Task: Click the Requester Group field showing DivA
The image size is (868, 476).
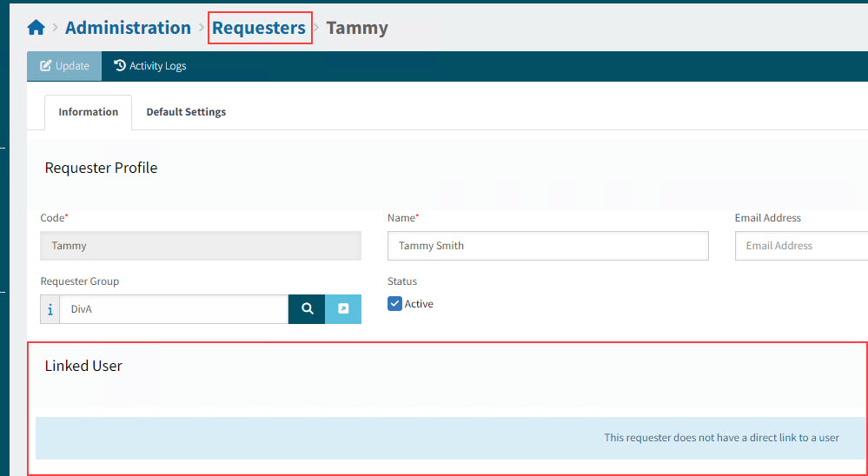Action: coord(174,309)
